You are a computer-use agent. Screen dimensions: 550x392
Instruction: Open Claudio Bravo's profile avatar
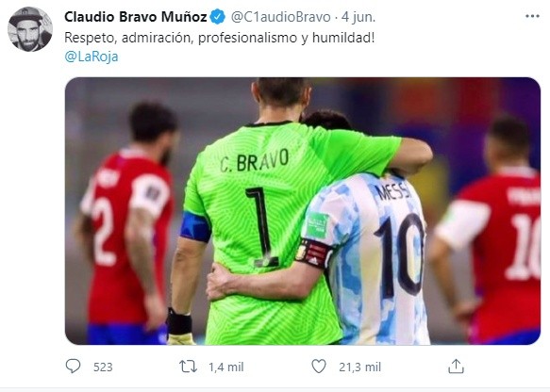pyautogui.click(x=30, y=29)
